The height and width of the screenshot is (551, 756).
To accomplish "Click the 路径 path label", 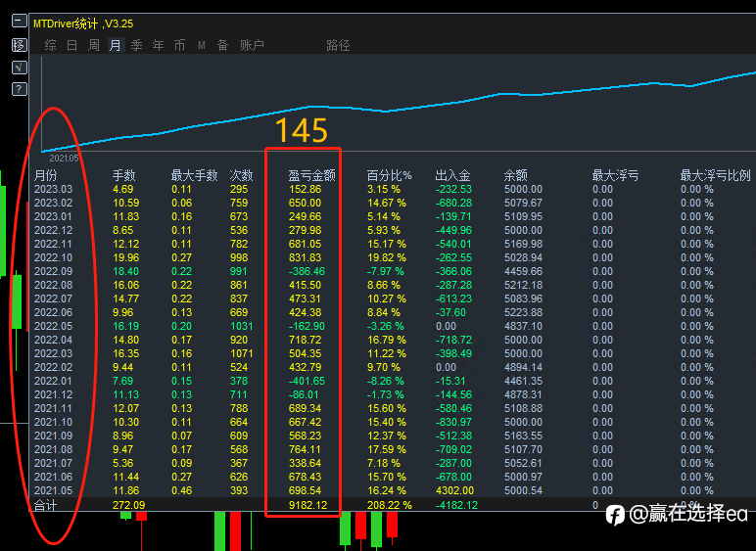I will (338, 45).
